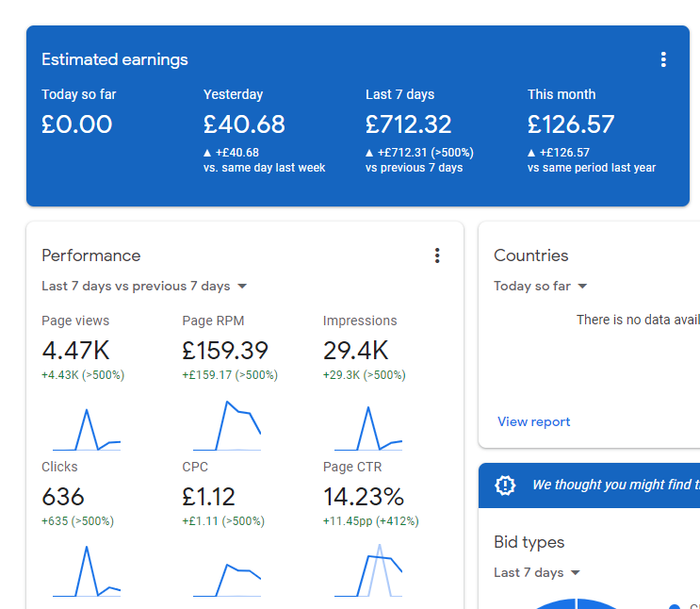
Task: Click the Page views sparkline chart
Action: coord(87,429)
